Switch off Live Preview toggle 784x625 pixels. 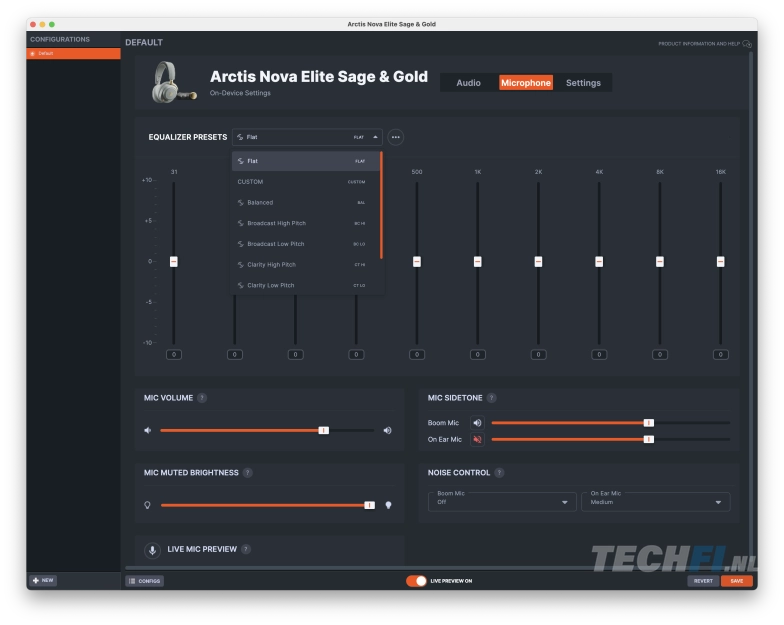point(416,581)
